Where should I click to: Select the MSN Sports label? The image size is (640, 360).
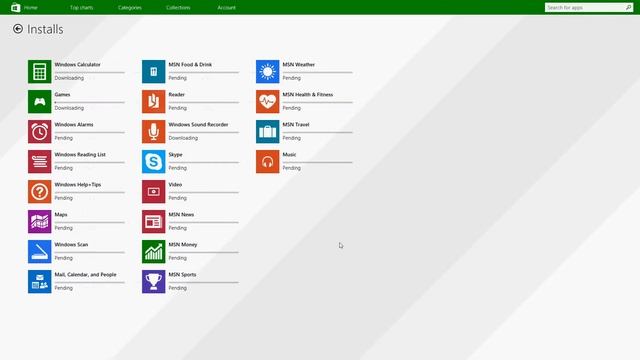pyautogui.click(x=182, y=275)
